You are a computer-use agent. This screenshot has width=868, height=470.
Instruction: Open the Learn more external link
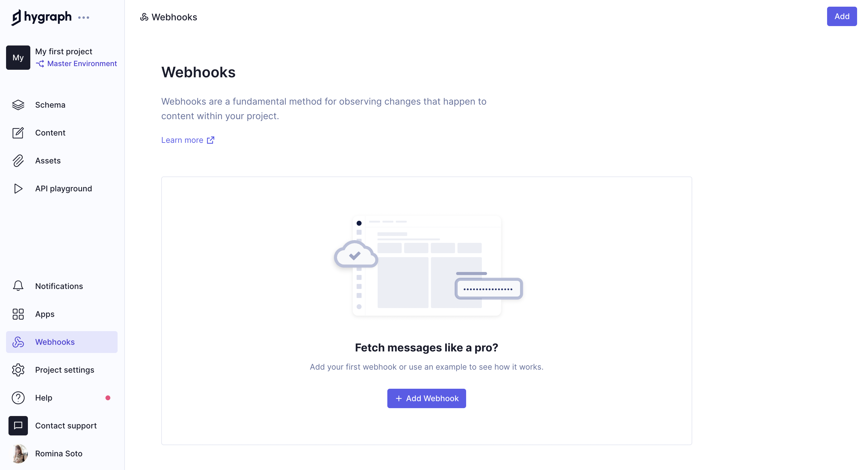tap(188, 139)
